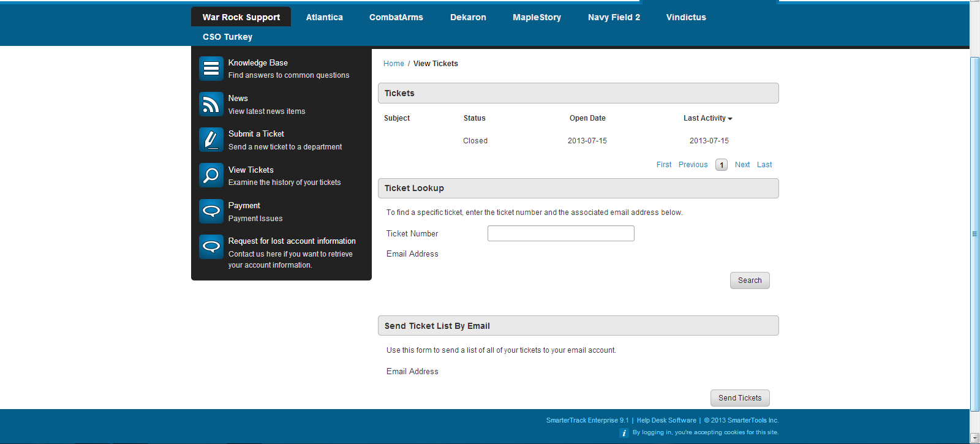Click the News RSS feed icon
This screenshot has height=444, width=980.
pyautogui.click(x=211, y=104)
